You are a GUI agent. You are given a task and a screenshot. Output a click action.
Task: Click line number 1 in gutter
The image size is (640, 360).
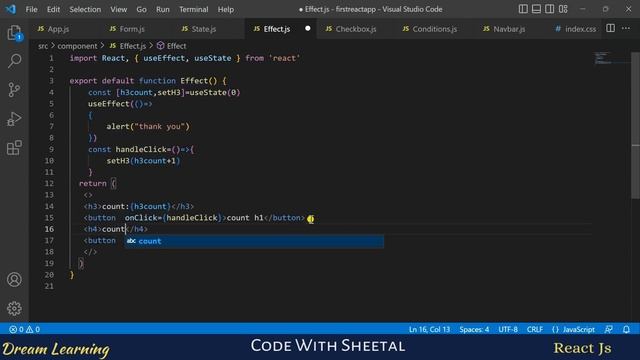pos(51,58)
